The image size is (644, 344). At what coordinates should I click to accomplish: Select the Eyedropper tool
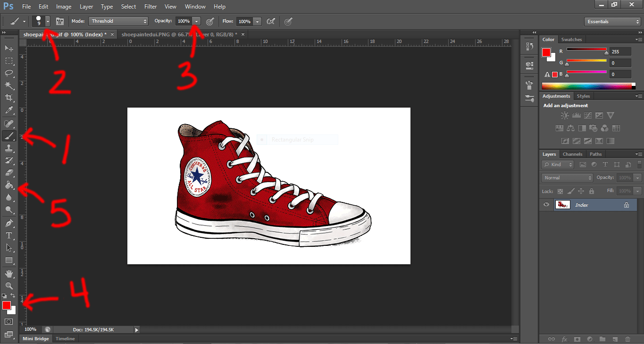[9, 110]
